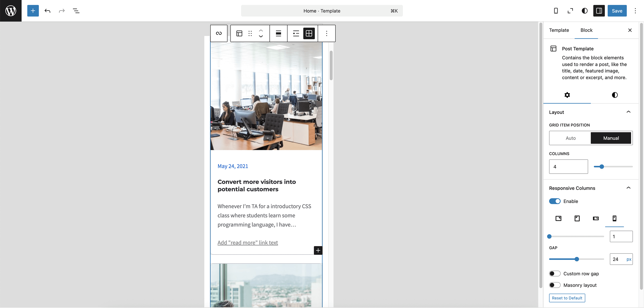Click the May 24, 2021 post date

tap(233, 166)
